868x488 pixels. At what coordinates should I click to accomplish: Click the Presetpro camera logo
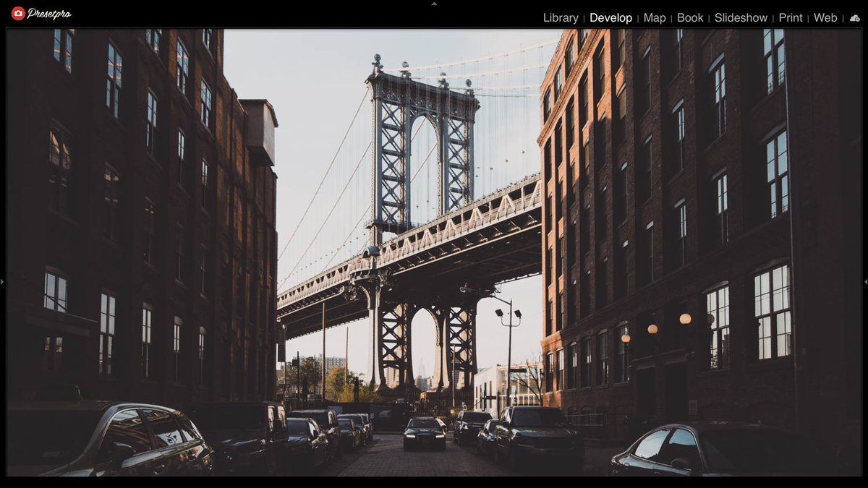pos(18,13)
